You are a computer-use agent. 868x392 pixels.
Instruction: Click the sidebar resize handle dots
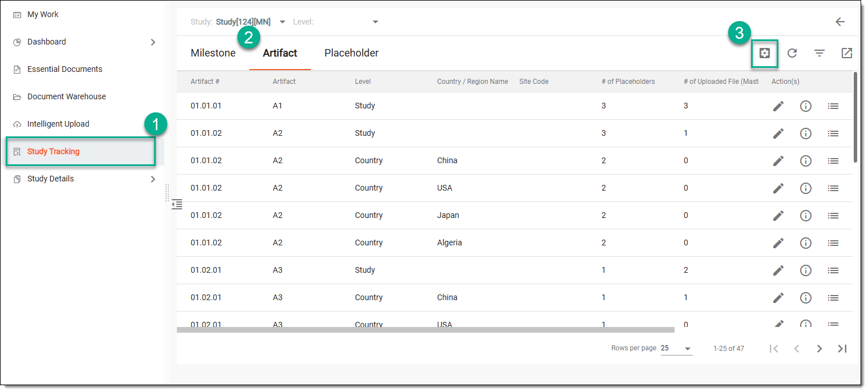(167, 193)
